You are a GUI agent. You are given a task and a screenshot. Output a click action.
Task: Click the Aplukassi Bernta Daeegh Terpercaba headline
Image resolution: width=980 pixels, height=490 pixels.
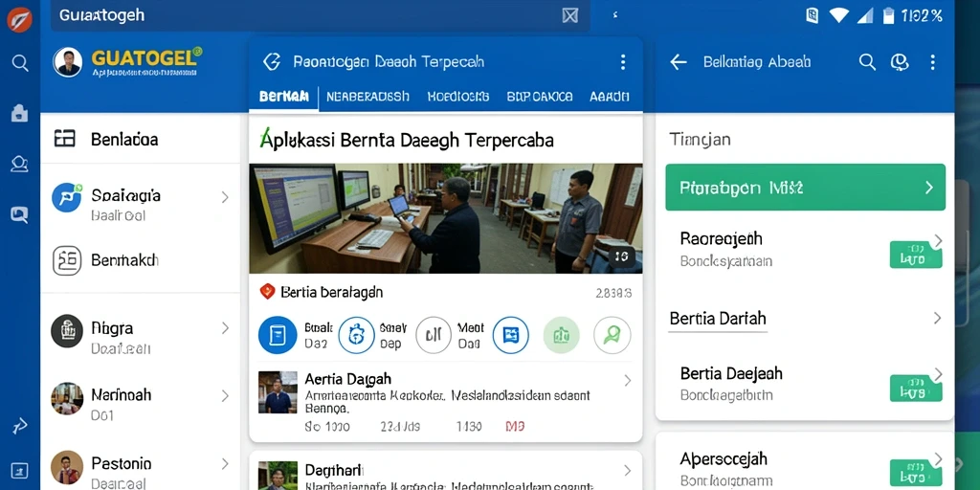tap(406, 140)
